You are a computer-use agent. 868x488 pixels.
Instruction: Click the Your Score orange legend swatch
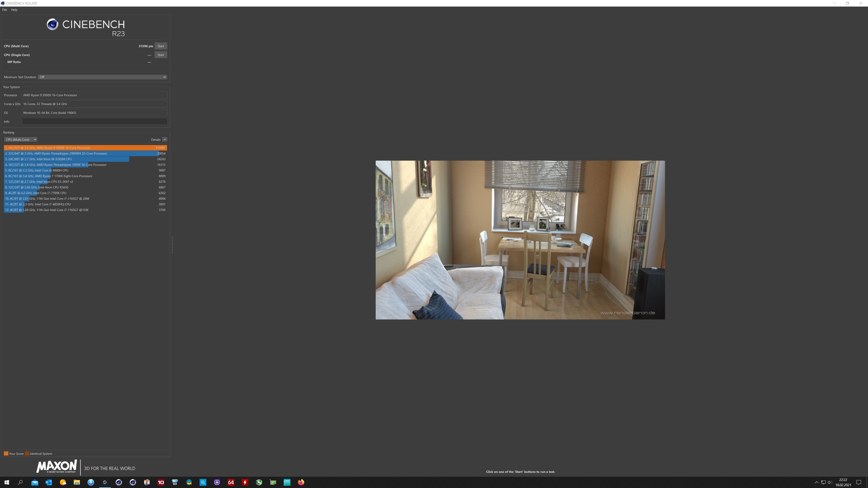tap(6, 454)
